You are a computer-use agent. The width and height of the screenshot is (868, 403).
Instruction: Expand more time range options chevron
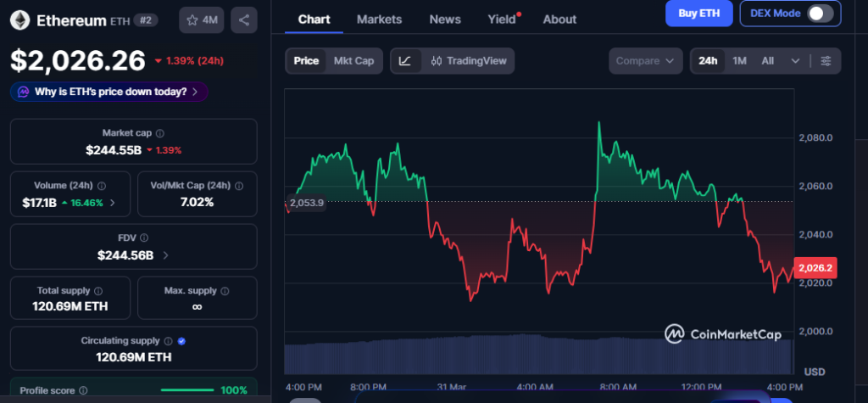[x=795, y=60]
